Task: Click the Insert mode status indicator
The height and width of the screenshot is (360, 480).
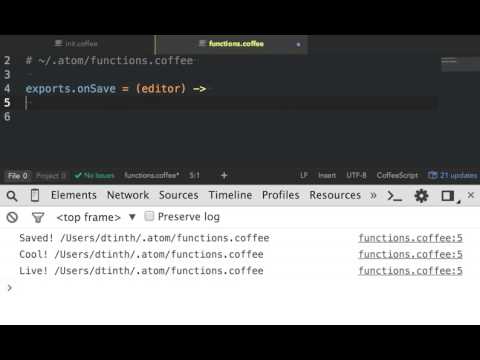Action: click(x=327, y=175)
